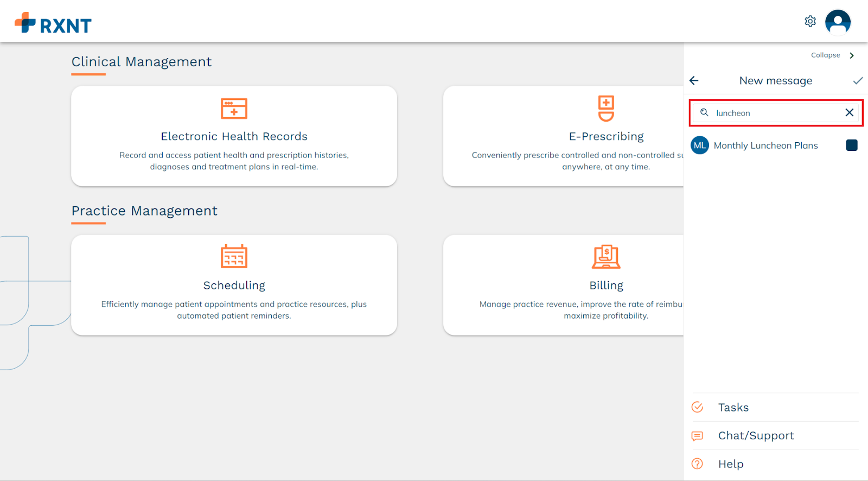The image size is (868, 481).
Task: Click the search magnifier icon
Action: (704, 112)
